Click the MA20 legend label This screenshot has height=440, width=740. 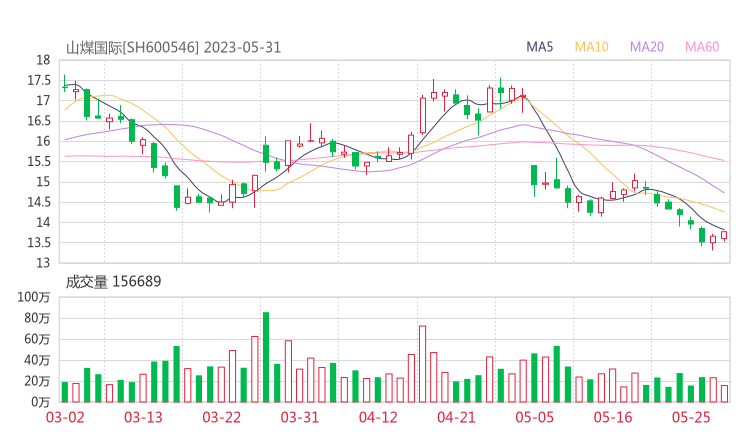(x=647, y=47)
